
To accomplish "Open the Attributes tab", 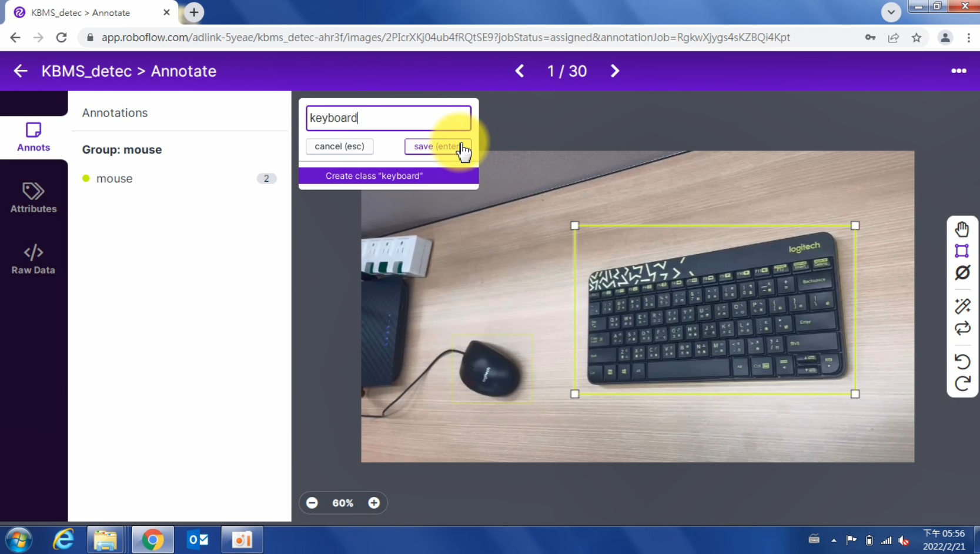I will coord(34,198).
